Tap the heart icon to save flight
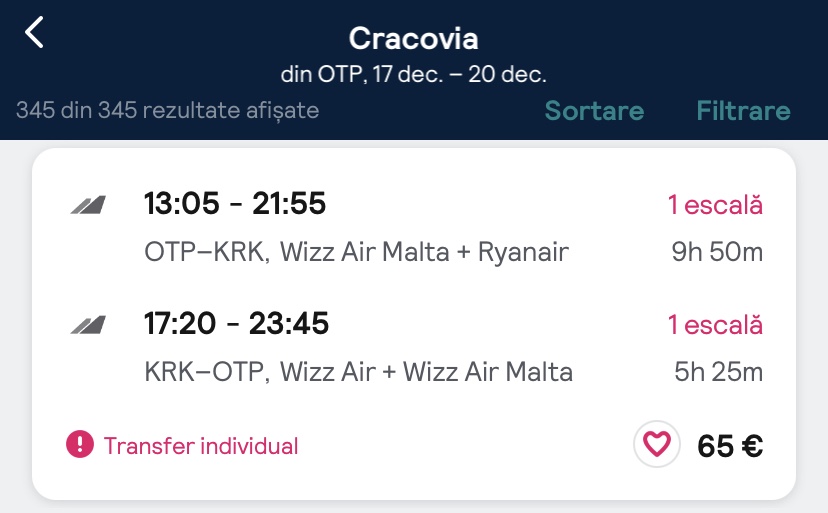 click(x=656, y=445)
